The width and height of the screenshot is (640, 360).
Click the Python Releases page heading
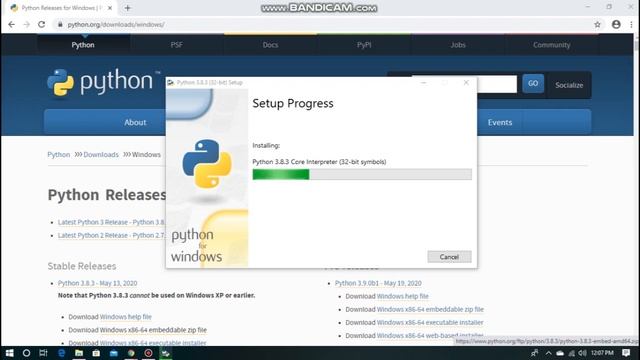click(x=107, y=195)
